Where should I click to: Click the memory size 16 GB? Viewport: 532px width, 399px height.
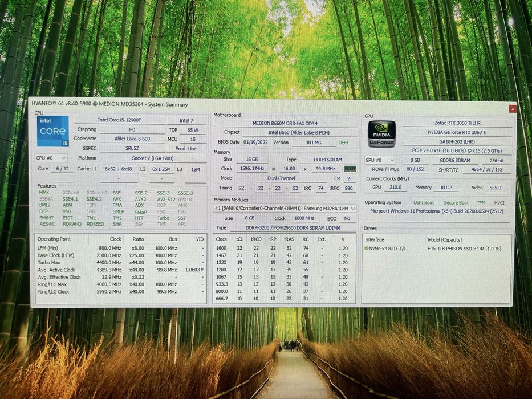click(252, 159)
